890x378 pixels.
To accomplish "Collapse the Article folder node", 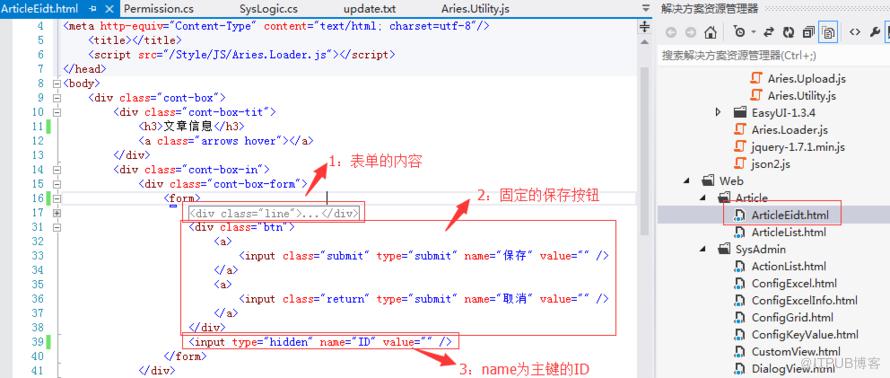I will (x=704, y=198).
